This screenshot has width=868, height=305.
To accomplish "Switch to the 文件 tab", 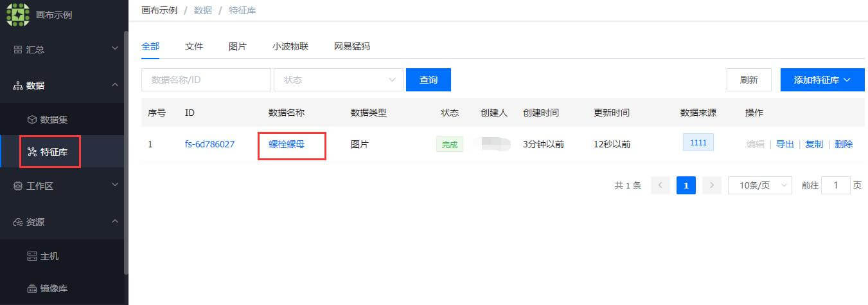I will 194,46.
